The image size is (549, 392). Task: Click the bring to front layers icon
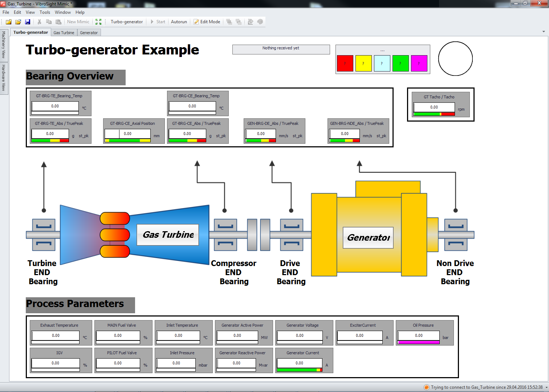tap(229, 22)
